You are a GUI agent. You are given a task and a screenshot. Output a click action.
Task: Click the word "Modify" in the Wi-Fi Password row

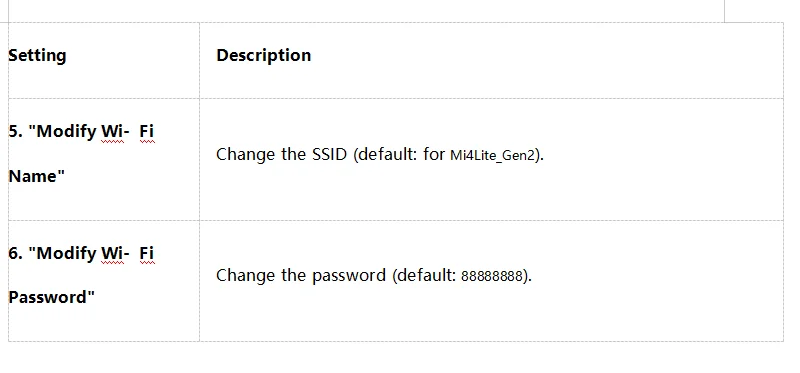[66, 254]
